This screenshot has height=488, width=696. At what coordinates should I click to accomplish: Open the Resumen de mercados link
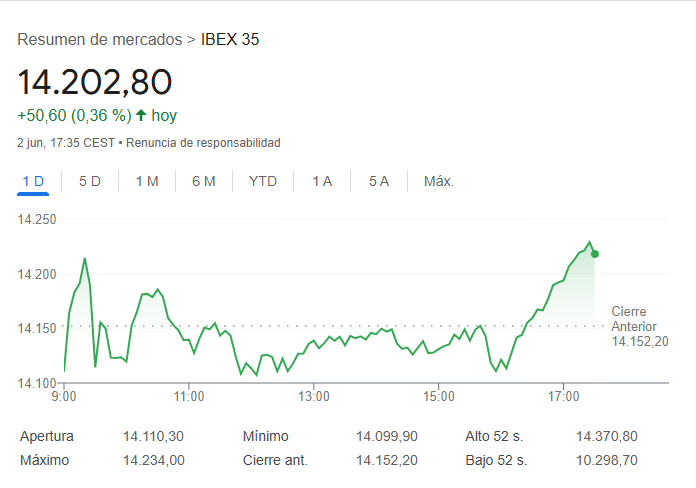[x=100, y=40]
